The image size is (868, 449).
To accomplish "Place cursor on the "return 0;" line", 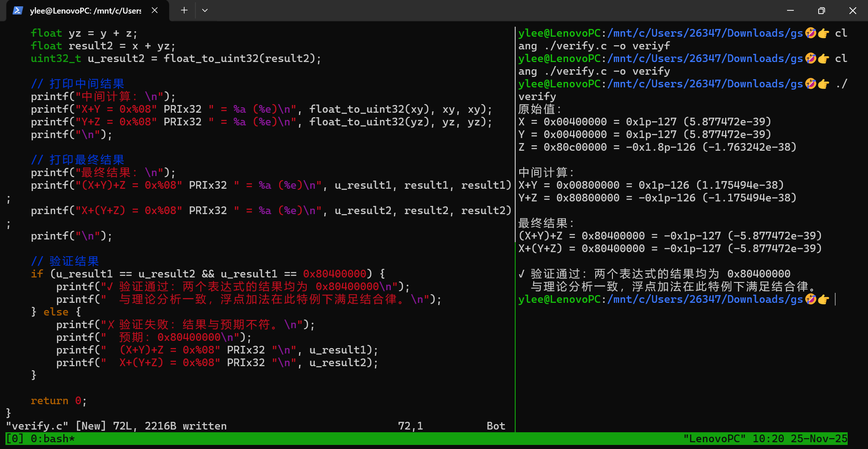I will click(58, 401).
